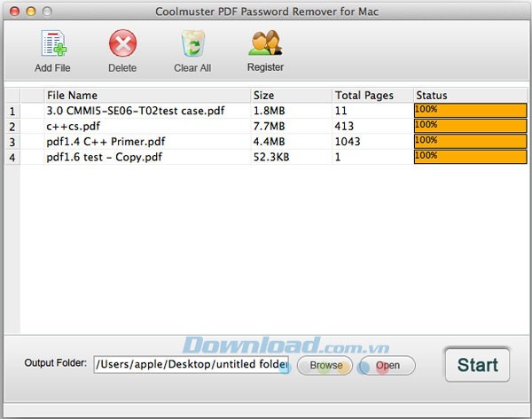The width and height of the screenshot is (532, 419).
Task: Open the Register users icon
Action: 266,43
